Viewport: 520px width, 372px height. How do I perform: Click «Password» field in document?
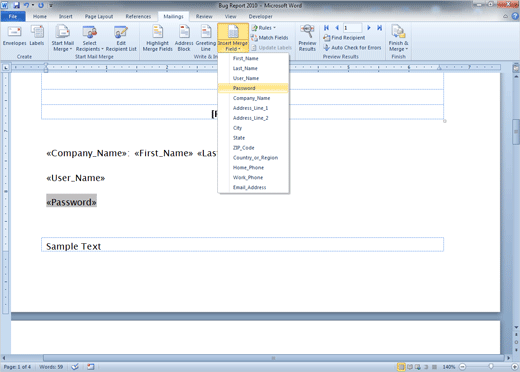[x=71, y=202]
